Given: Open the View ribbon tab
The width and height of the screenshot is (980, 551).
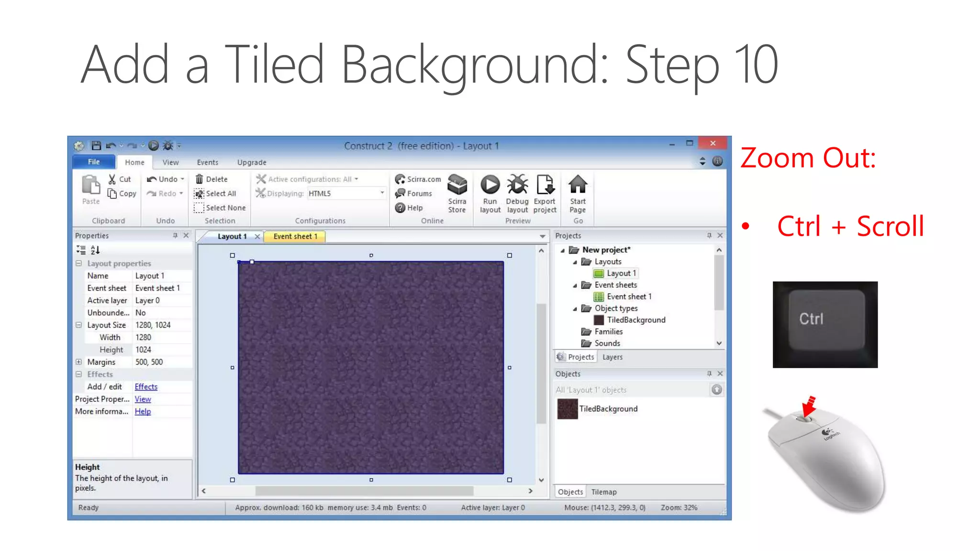Looking at the screenshot, I should pyautogui.click(x=170, y=162).
